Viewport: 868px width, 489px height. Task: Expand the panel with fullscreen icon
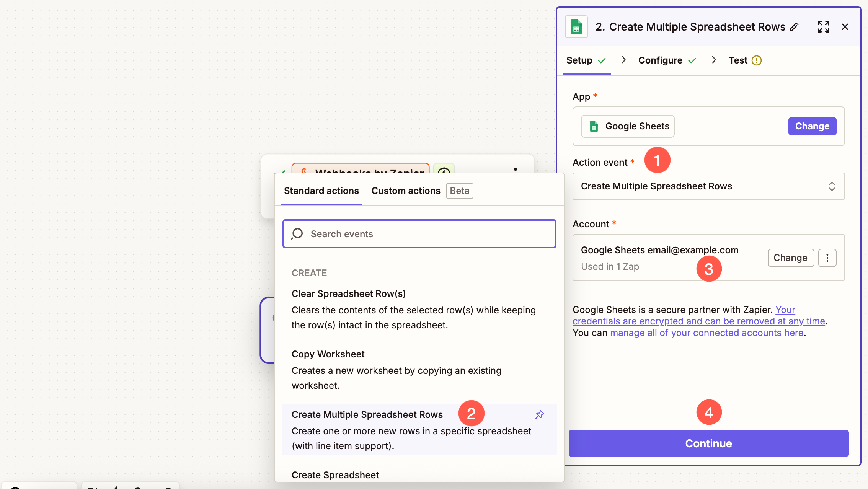pos(823,27)
